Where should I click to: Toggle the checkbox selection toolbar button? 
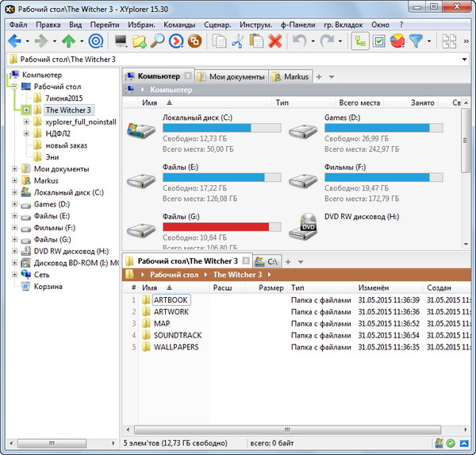(x=378, y=40)
